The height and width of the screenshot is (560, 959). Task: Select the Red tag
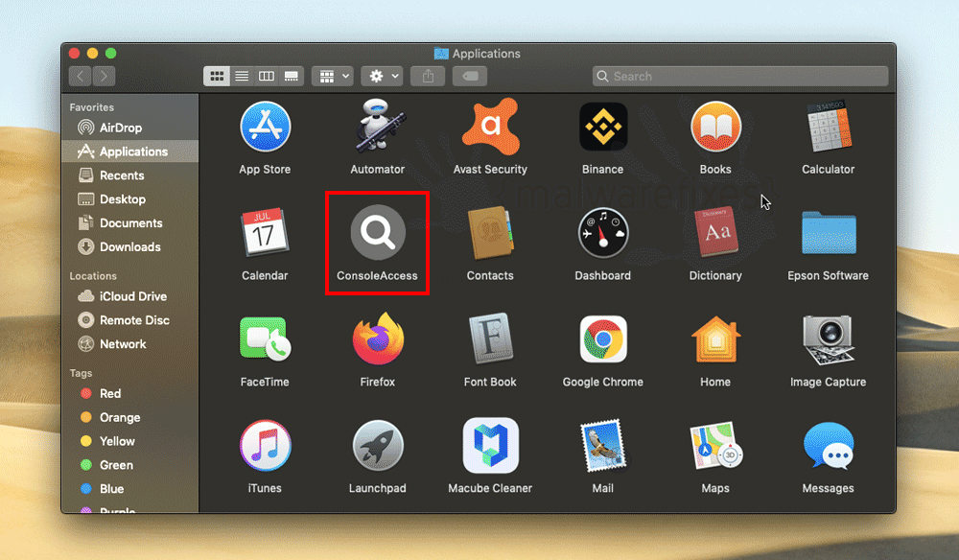click(x=129, y=394)
